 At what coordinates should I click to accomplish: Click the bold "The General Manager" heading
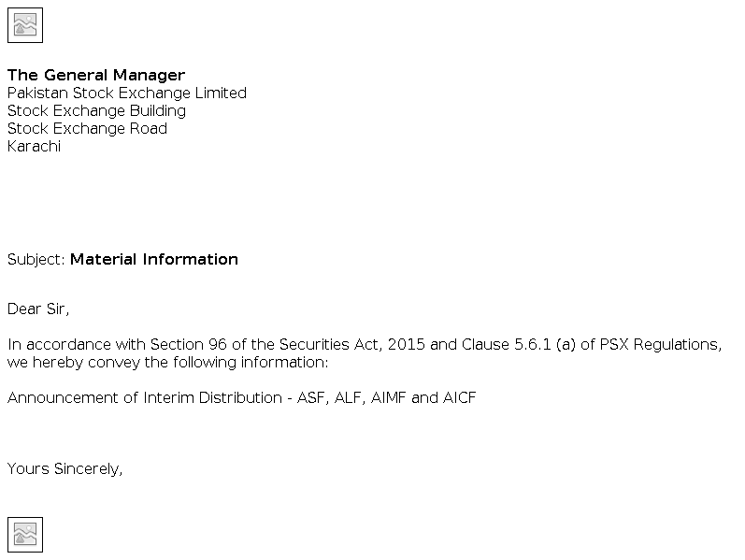(96, 75)
